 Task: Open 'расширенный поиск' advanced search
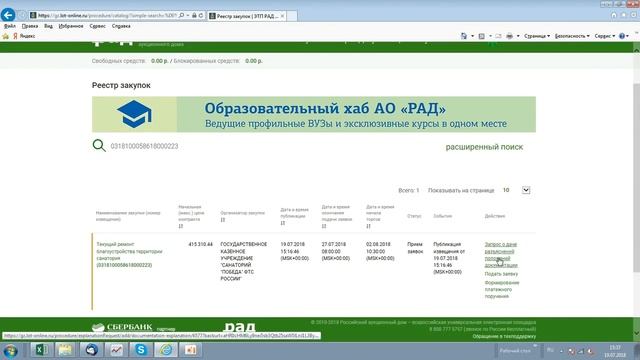(484, 147)
